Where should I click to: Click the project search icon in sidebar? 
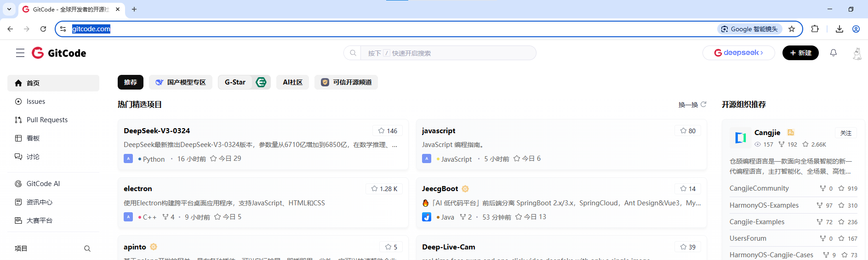(87, 249)
